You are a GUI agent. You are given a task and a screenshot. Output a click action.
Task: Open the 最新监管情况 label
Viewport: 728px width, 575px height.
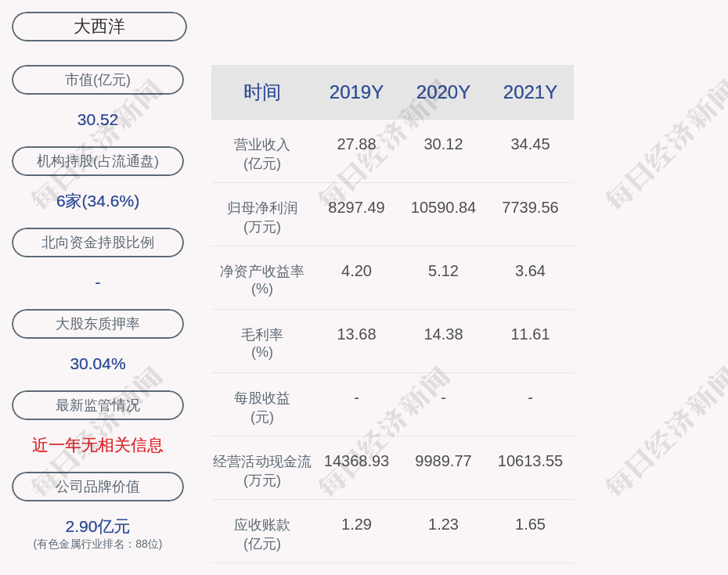(x=98, y=405)
